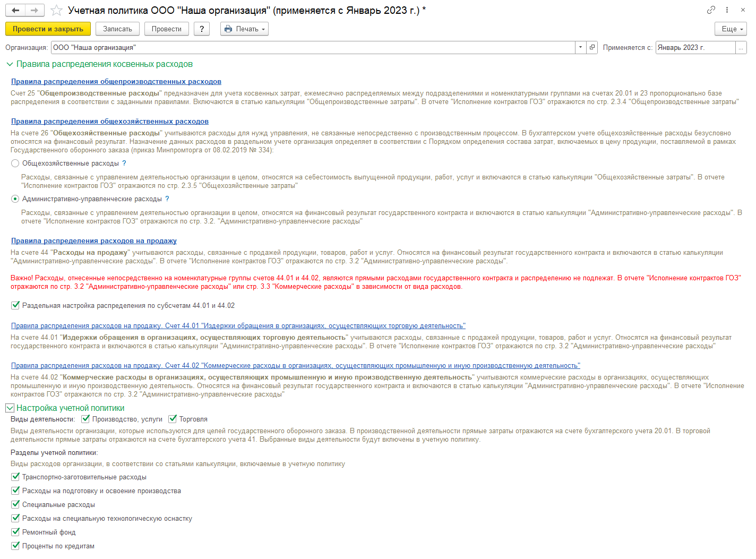Copy link using the chain icon
The height and width of the screenshot is (559, 756).
pos(711,10)
